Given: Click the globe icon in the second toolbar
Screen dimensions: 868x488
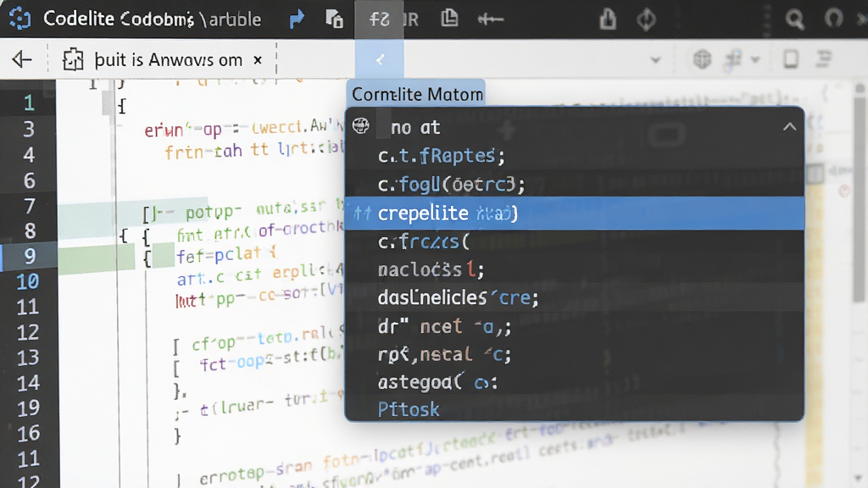Looking at the screenshot, I should click(x=702, y=58).
